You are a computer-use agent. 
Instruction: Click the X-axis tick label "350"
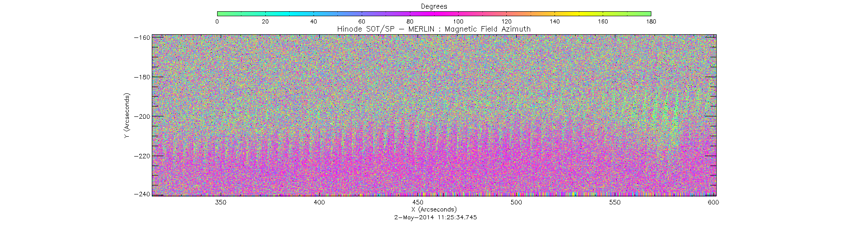[x=221, y=203]
